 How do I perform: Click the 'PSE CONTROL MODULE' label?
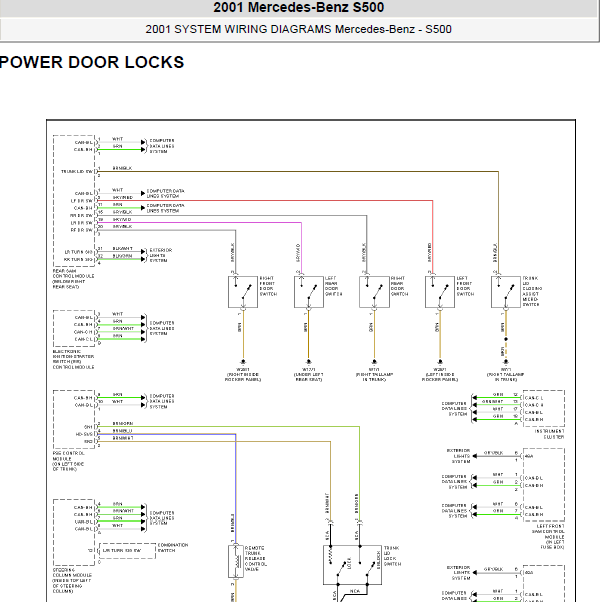click(68, 461)
